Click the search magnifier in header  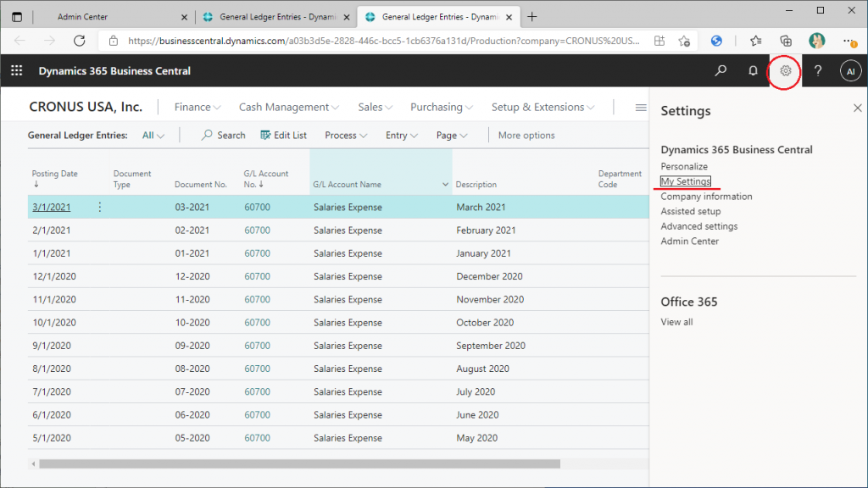[721, 71]
